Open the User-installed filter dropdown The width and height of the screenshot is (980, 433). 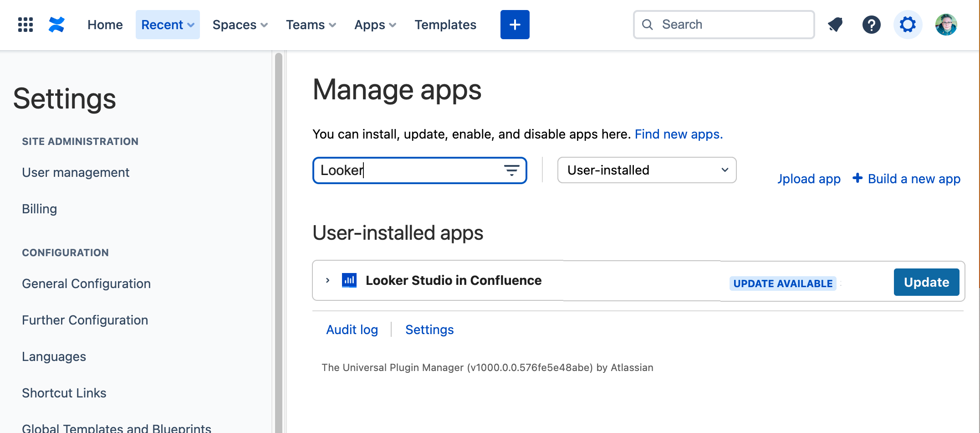pyautogui.click(x=647, y=170)
